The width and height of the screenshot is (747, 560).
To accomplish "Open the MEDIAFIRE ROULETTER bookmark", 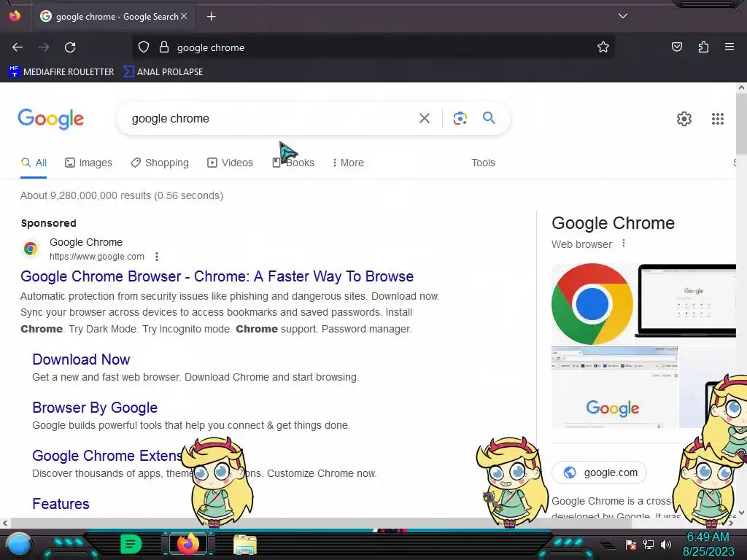I will 61,72.
